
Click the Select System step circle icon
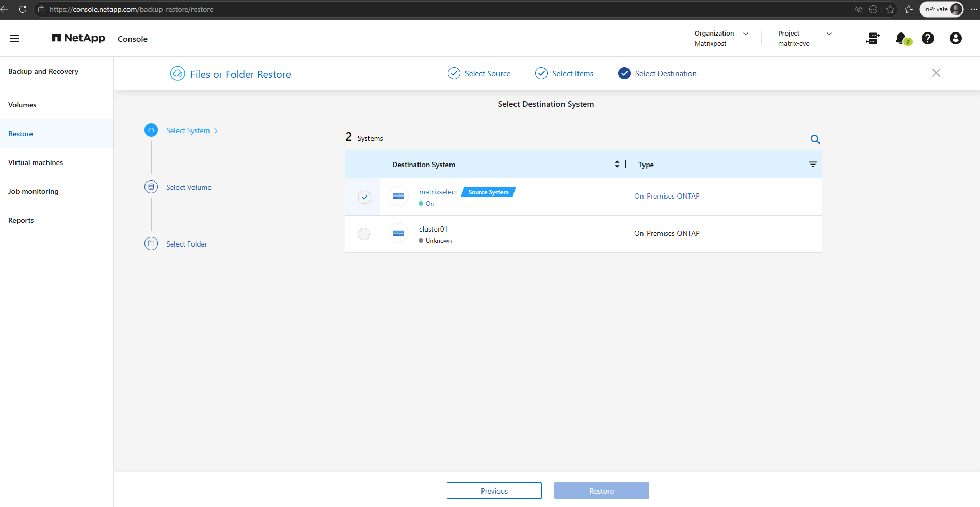151,130
